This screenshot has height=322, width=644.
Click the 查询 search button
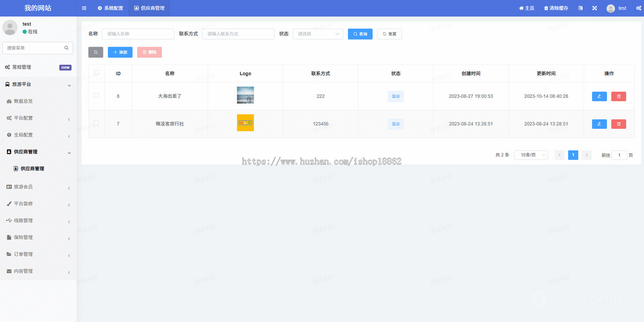coord(360,33)
